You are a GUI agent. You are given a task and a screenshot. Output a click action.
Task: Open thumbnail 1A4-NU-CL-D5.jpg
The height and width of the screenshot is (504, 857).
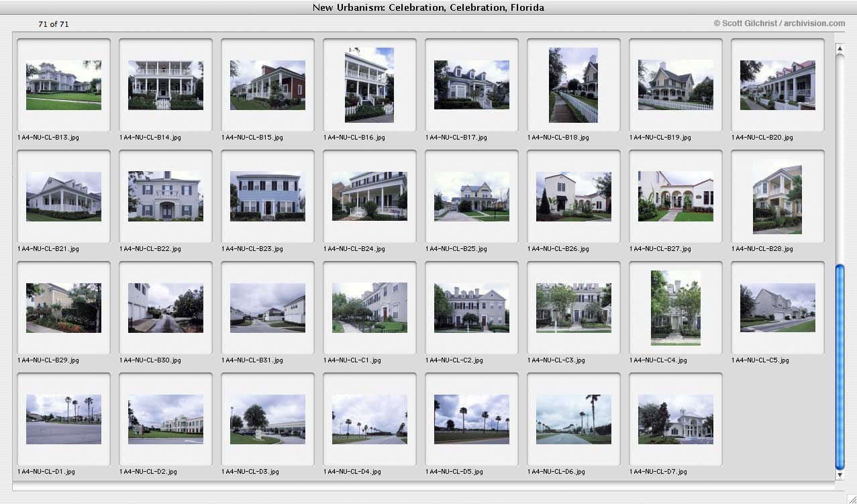point(472,419)
